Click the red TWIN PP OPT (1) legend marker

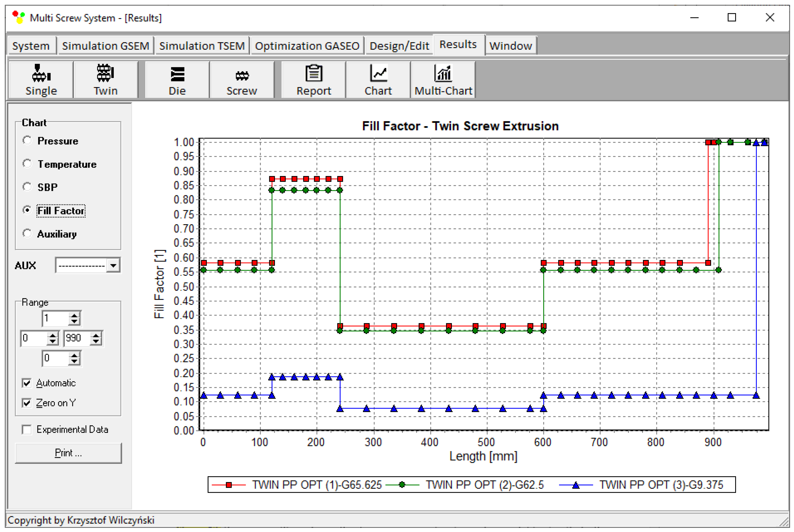pyautogui.click(x=229, y=485)
